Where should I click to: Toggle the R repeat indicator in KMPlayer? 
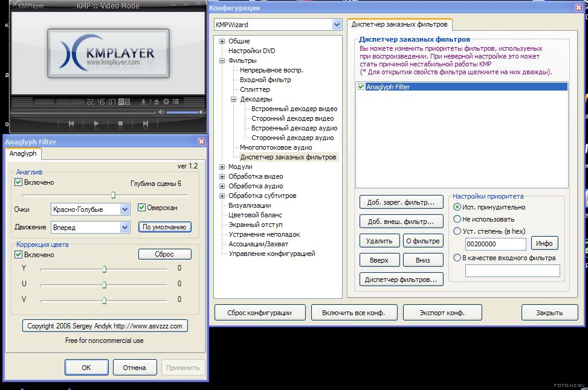(x=121, y=101)
